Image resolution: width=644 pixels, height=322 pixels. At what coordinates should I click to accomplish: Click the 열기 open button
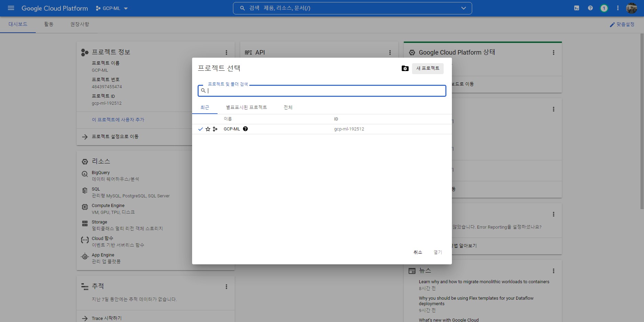click(438, 252)
